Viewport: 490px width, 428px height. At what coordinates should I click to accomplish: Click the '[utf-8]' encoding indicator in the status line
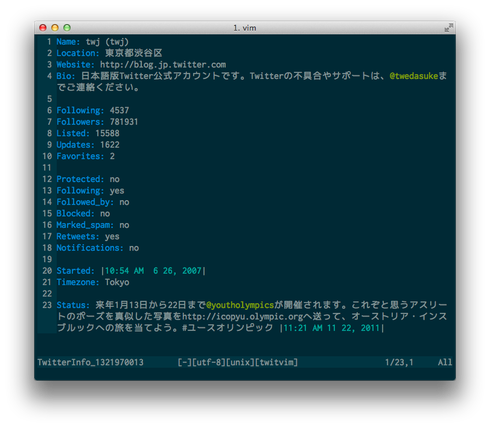209,362
